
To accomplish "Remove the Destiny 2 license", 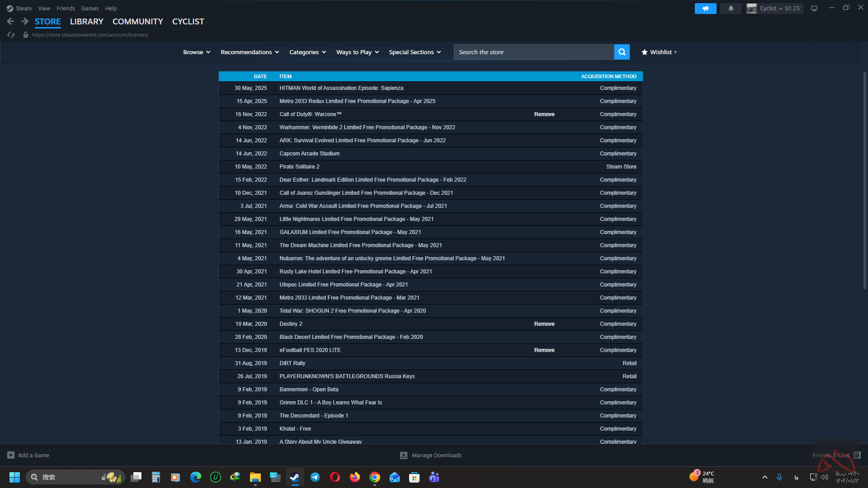I will pyautogui.click(x=544, y=324).
